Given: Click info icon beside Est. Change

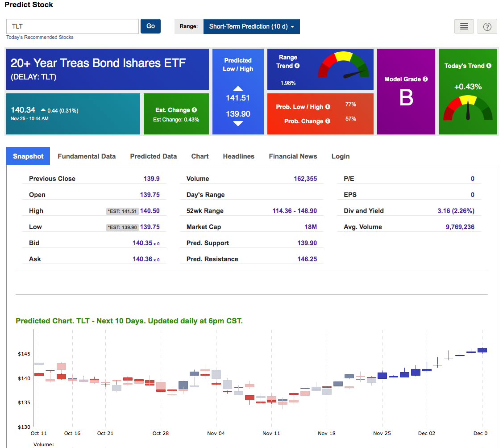Looking at the screenshot, I should click(194, 110).
